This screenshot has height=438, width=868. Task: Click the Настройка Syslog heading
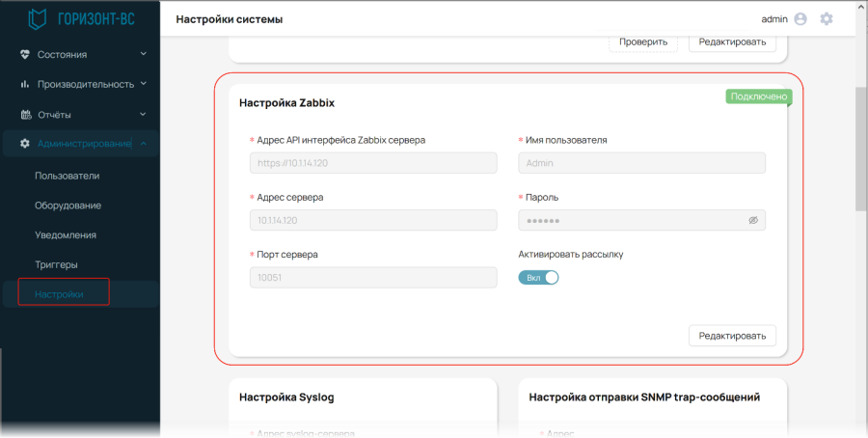tap(286, 397)
